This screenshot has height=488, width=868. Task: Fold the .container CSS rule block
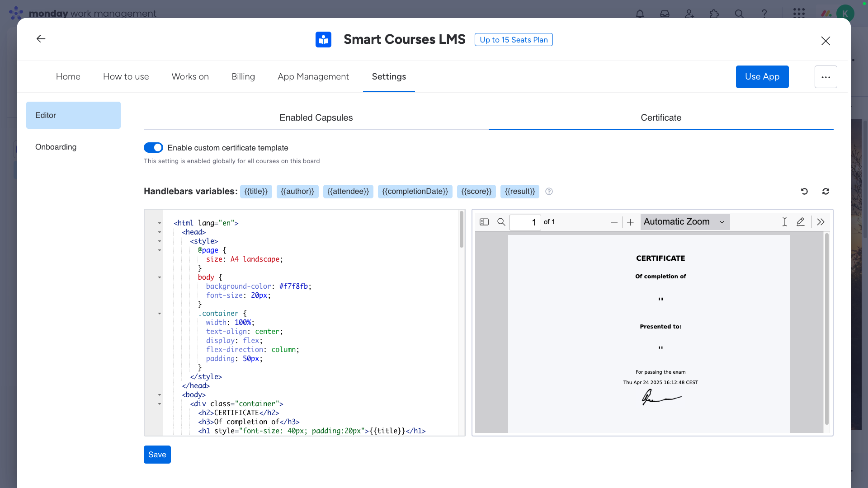point(160,314)
